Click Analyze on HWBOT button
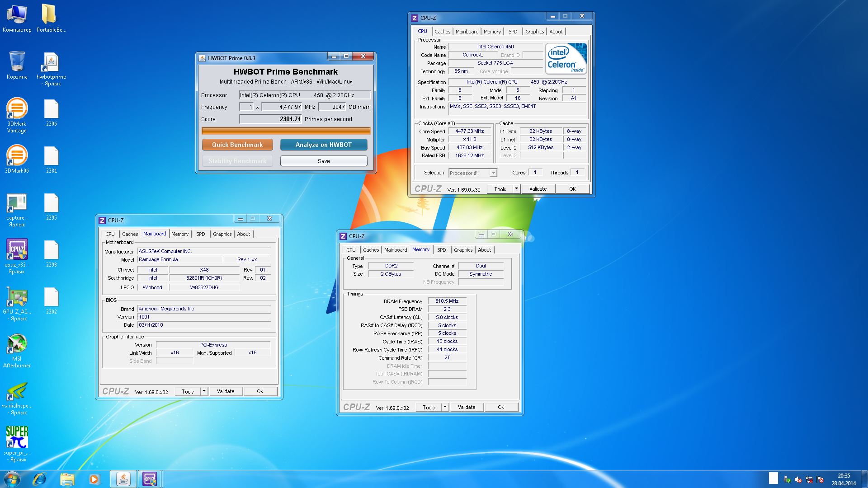 pyautogui.click(x=324, y=145)
